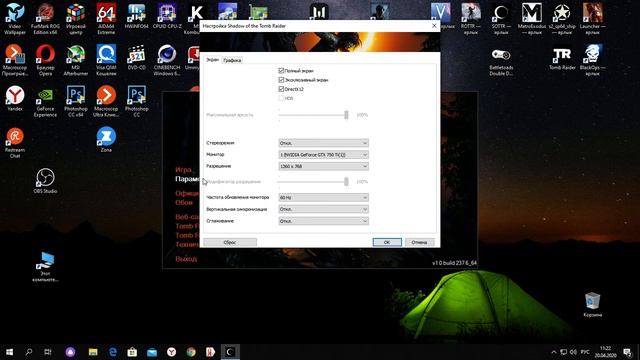Click Игра in the launcher menu
This screenshot has width=640, height=360.
coord(183,169)
